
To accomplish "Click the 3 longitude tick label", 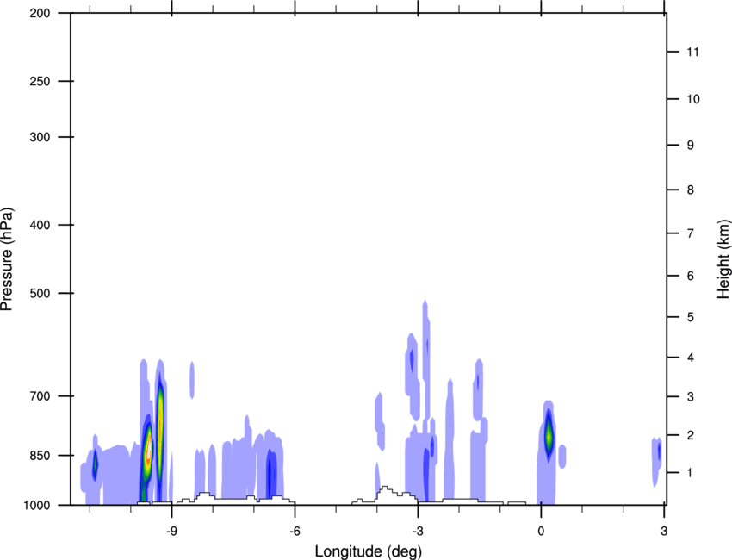I will [x=664, y=531].
